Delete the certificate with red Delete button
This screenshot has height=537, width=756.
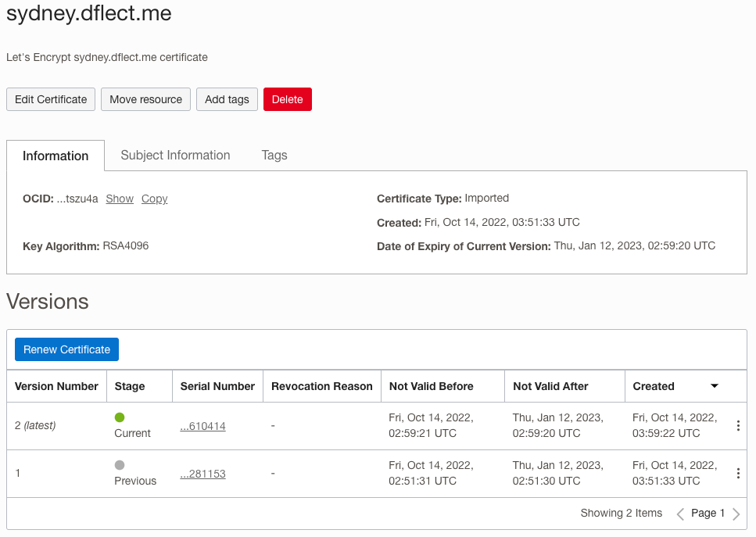[x=287, y=99]
